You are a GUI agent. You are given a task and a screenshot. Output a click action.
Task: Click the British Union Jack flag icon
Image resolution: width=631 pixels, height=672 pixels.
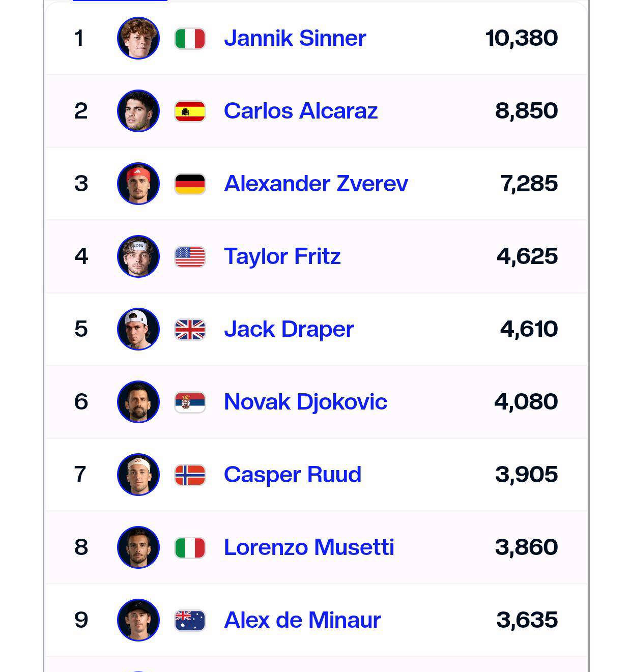(x=190, y=330)
